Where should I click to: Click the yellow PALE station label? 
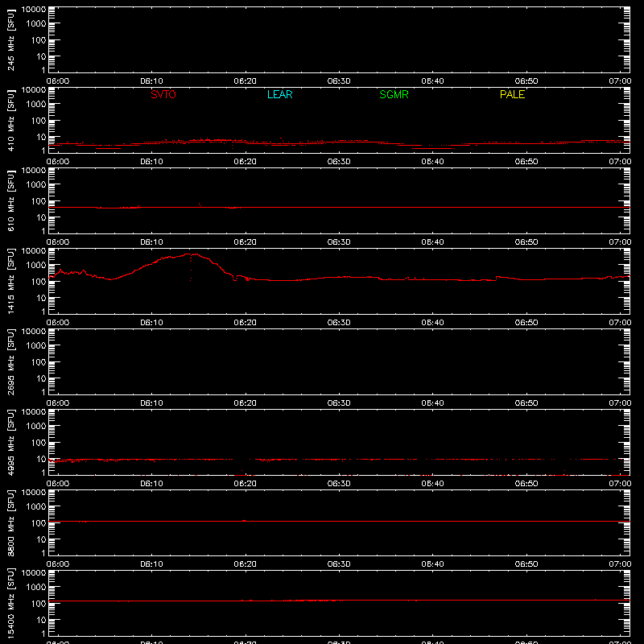(x=512, y=94)
